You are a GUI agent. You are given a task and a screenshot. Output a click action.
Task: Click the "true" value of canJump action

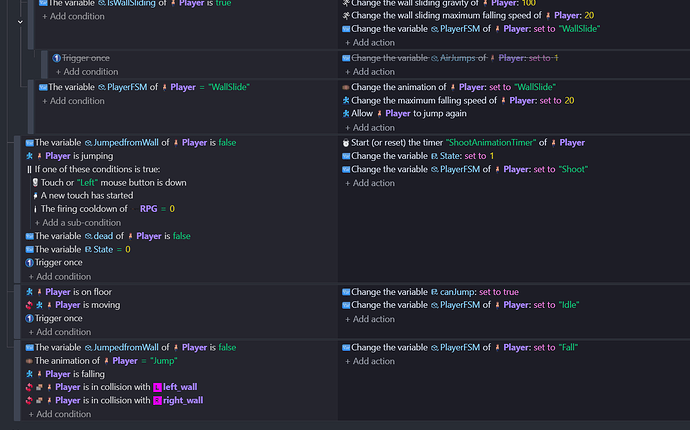(511, 292)
